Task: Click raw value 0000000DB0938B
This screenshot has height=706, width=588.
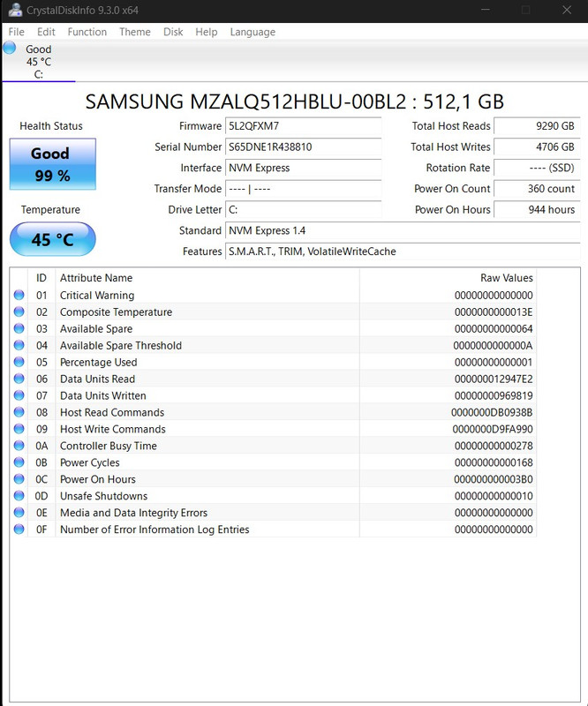Action: [492, 412]
